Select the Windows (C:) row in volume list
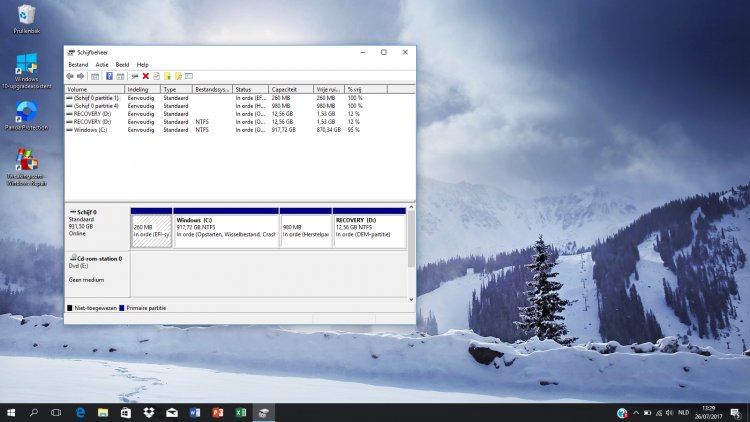 tap(90, 130)
